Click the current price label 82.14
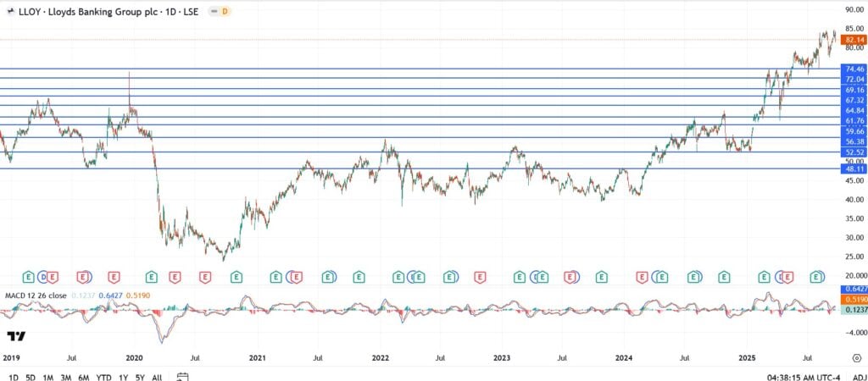Image resolution: width=868 pixels, height=381 pixels. pos(854,40)
